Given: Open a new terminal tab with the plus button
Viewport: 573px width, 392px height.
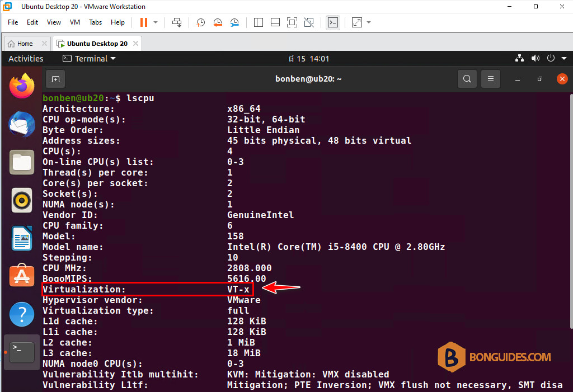Looking at the screenshot, I should tap(55, 79).
